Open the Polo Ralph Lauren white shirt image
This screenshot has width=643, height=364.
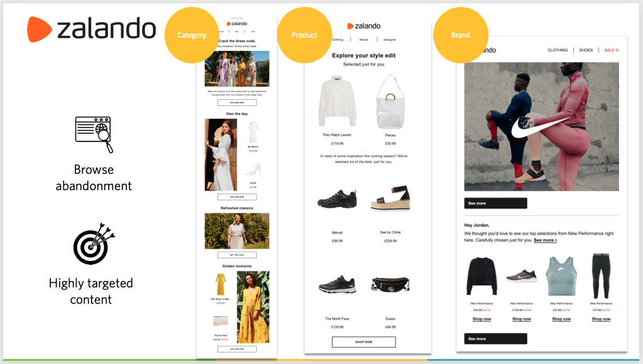[x=337, y=102]
